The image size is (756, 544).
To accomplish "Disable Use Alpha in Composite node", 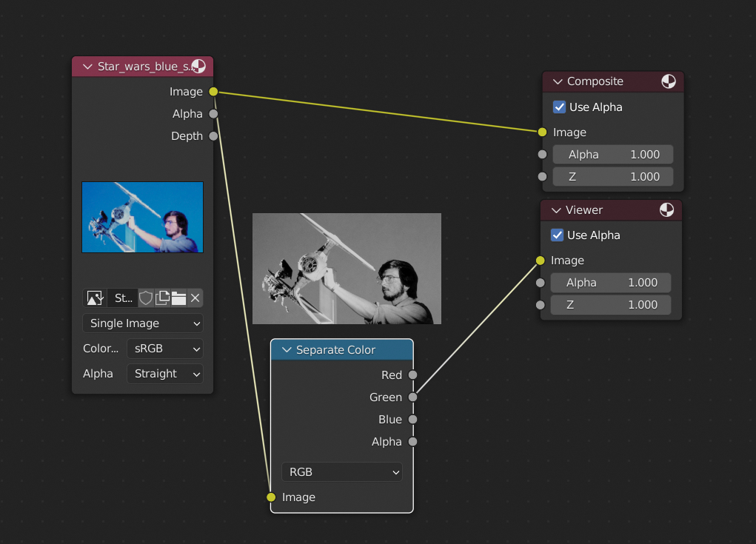I will 560,107.
